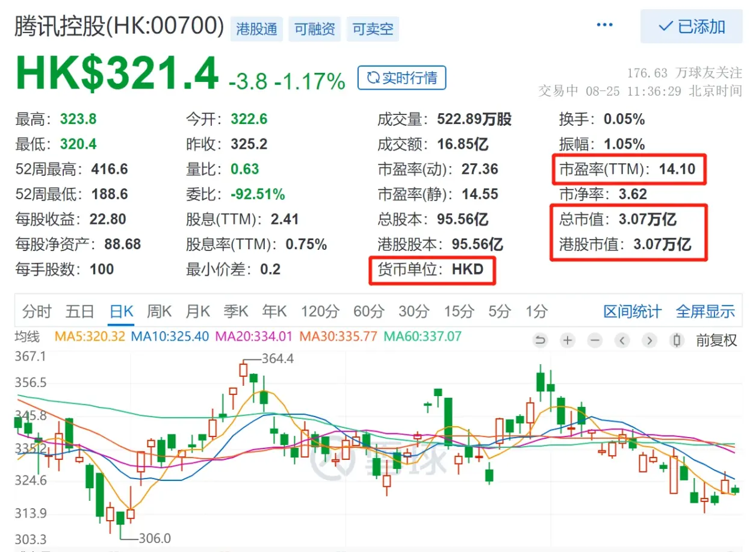Click the 可融资 tag
This screenshot has height=552, width=756.
point(314,29)
